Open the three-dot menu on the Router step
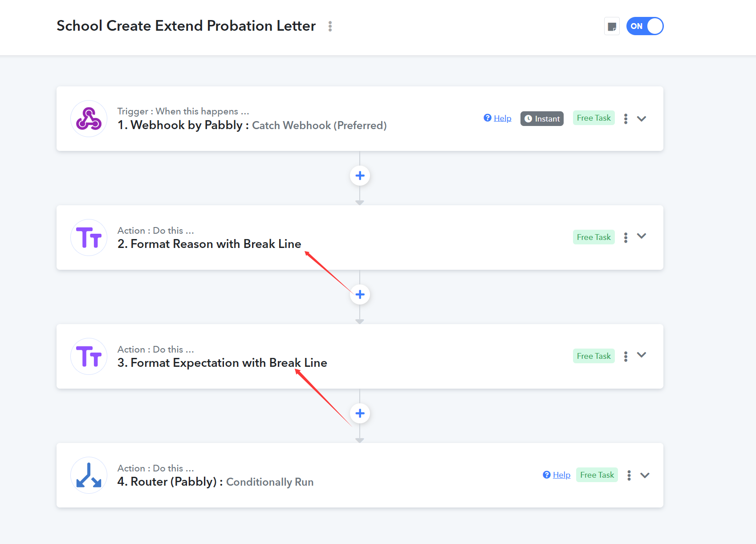 pos(629,475)
